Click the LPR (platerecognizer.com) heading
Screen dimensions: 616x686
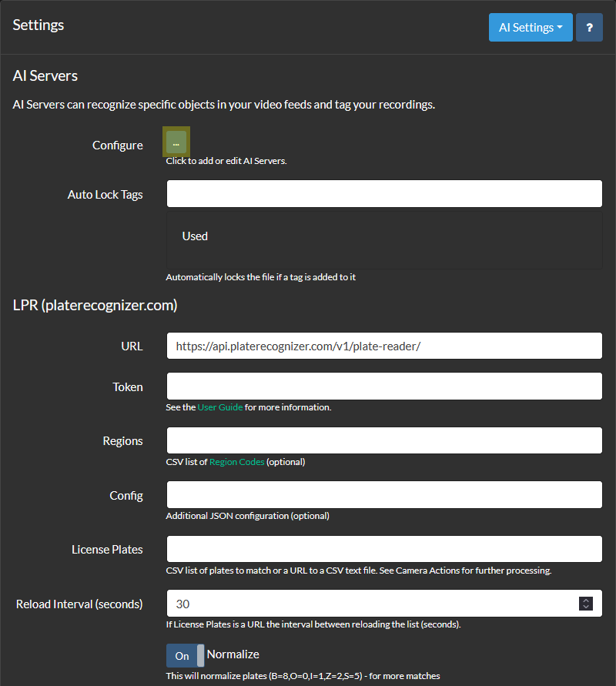[95, 306]
